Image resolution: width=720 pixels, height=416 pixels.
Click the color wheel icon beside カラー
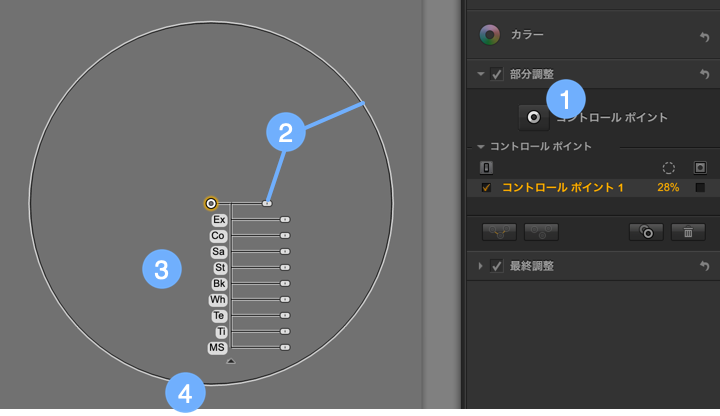(489, 35)
